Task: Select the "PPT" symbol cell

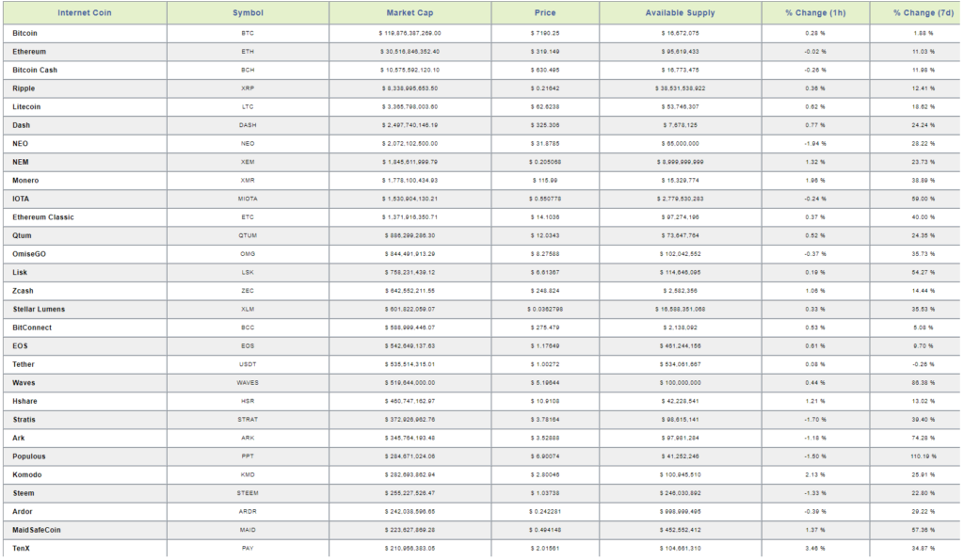Action: 248,456
